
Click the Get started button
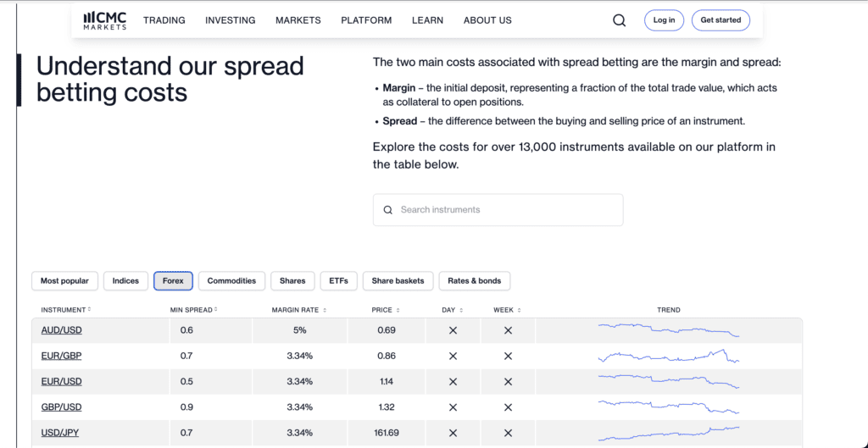pyautogui.click(x=721, y=20)
